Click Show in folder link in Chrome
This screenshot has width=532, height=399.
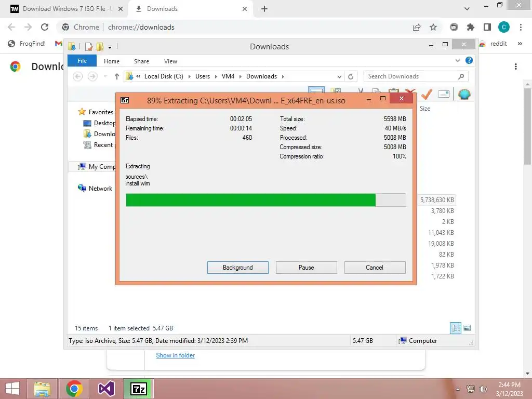(176, 355)
